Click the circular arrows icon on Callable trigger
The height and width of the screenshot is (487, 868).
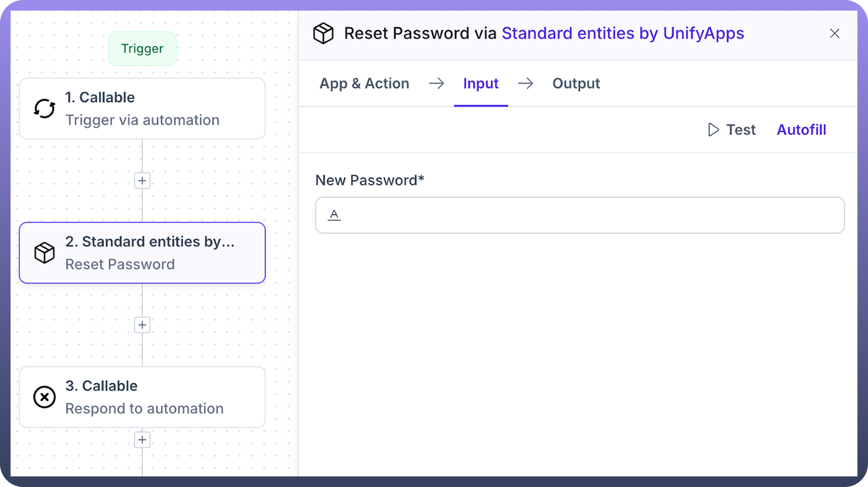tap(44, 109)
